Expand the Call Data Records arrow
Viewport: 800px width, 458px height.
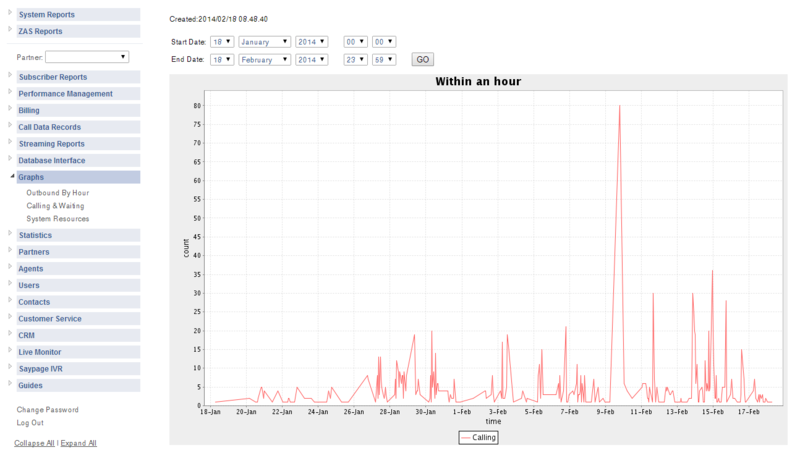(x=10, y=124)
